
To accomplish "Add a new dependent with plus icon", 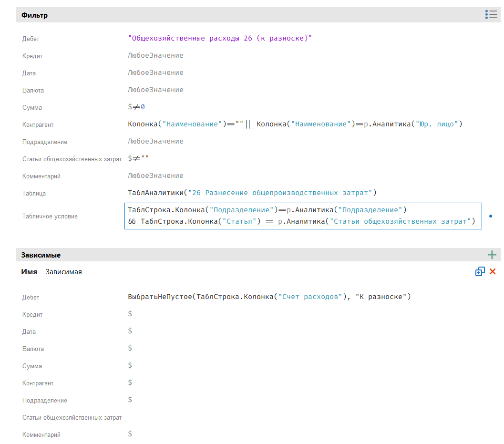I will coord(492,255).
